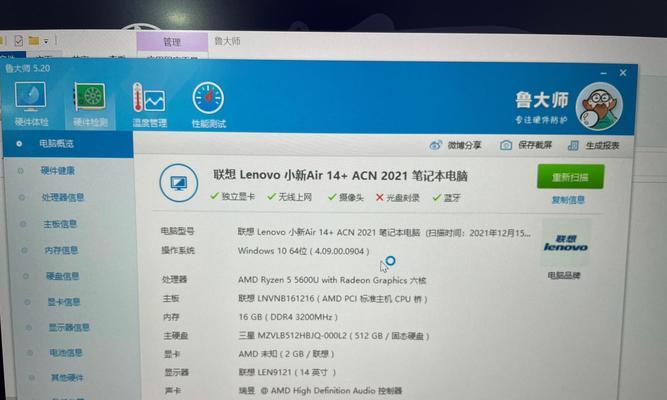Close the 鲁大师 window

pyautogui.click(x=623, y=73)
